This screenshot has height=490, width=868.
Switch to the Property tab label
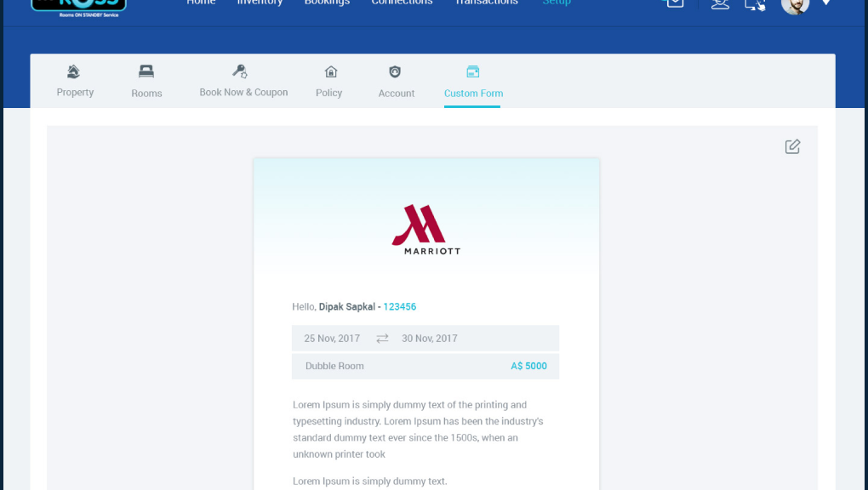(x=75, y=93)
